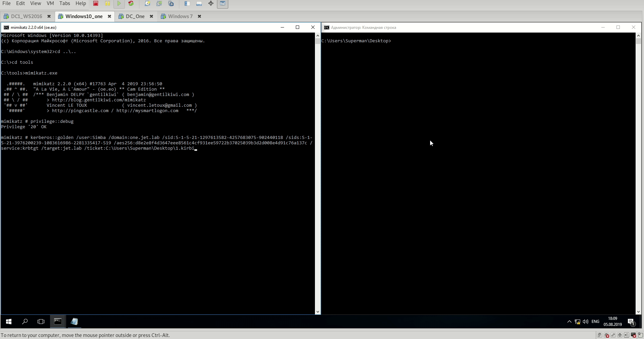Click the red Power Off VM toolbar icon
The image size is (644, 339).
(96, 3)
